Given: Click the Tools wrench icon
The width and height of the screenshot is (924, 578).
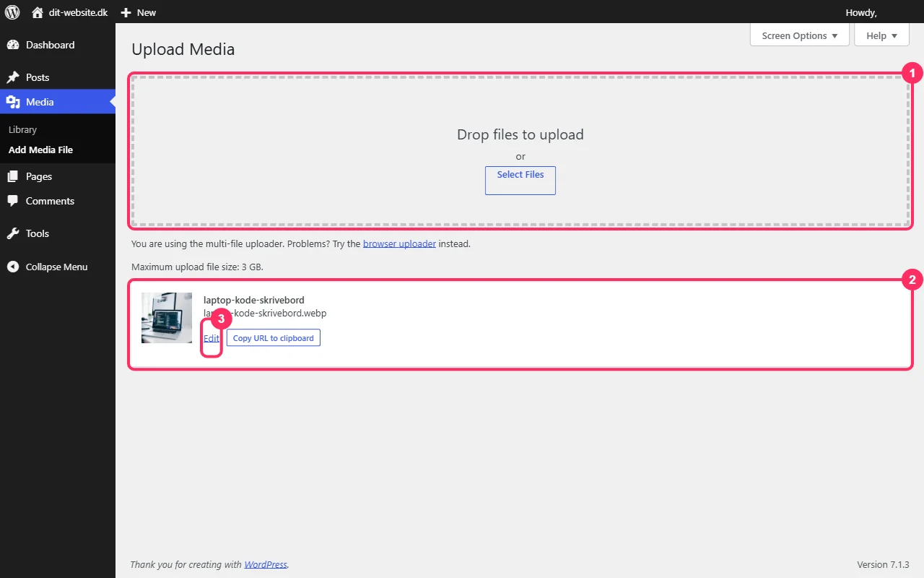Looking at the screenshot, I should (x=13, y=233).
